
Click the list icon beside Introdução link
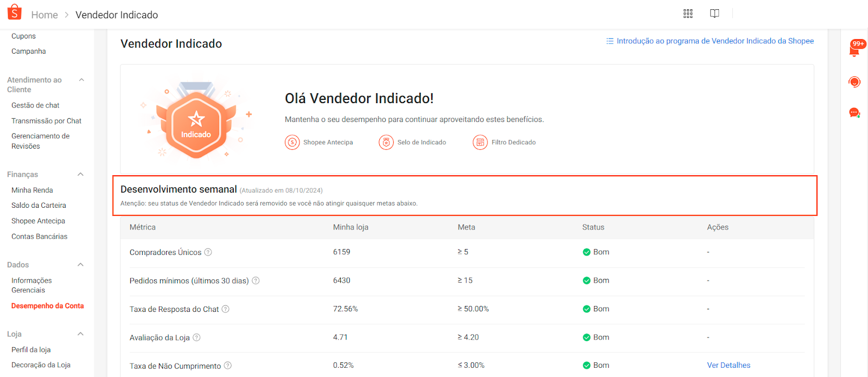[x=610, y=41]
